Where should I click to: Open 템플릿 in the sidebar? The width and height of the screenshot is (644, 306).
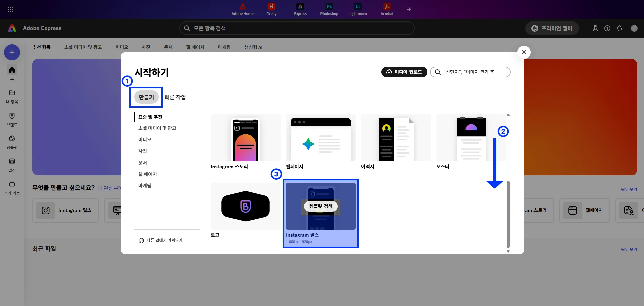[12, 142]
